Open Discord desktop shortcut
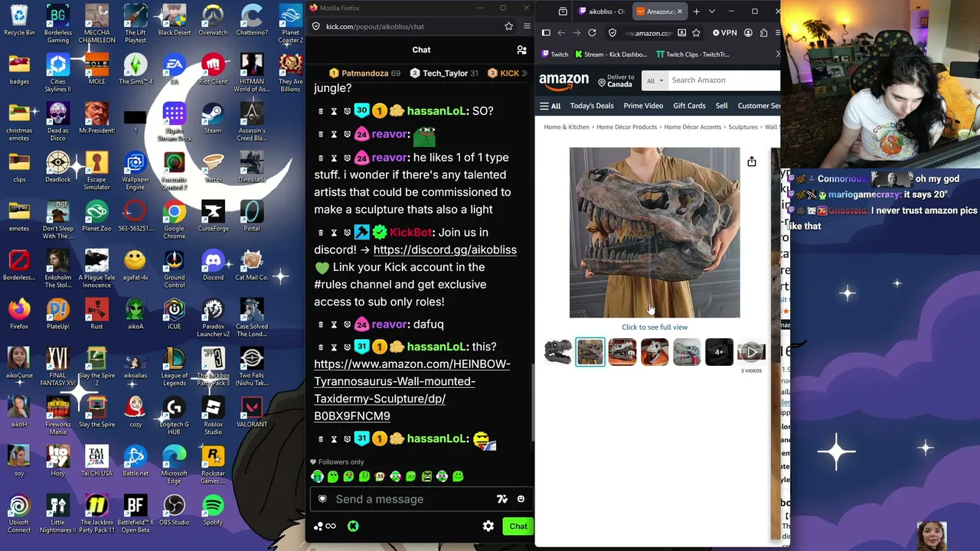Screen dimensions: 980x551 213,266
